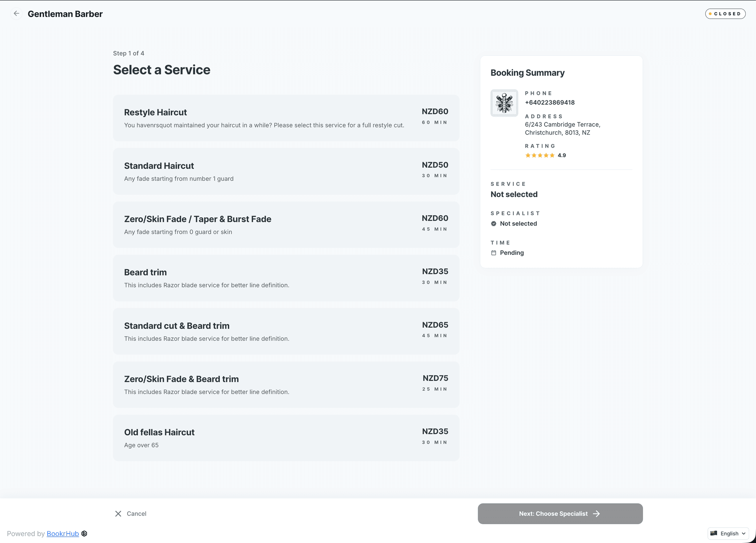
Task: Choose the Standard cut & Beard trim service
Action: (x=286, y=331)
